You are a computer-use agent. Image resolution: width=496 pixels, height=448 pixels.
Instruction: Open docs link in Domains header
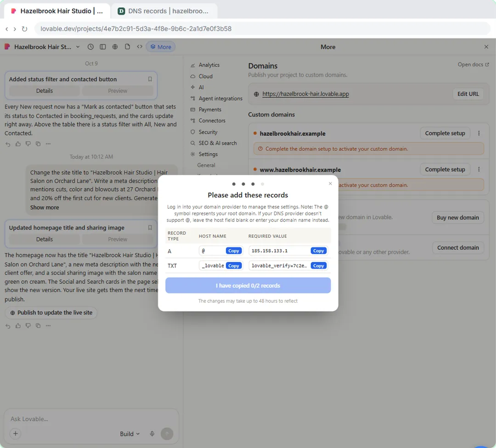coord(473,65)
